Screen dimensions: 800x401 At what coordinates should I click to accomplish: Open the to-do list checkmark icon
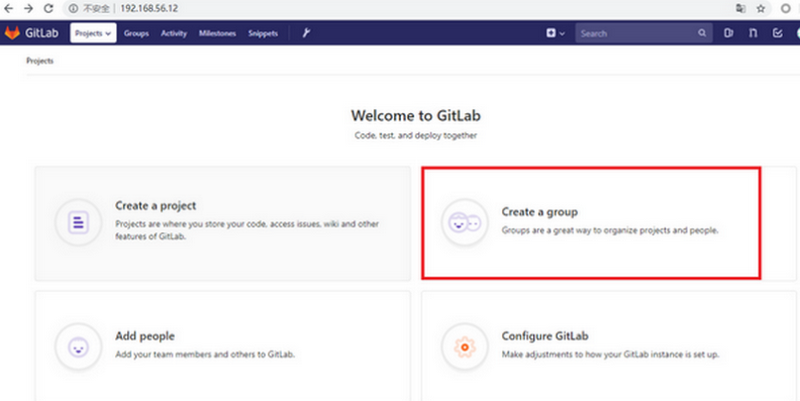point(778,33)
